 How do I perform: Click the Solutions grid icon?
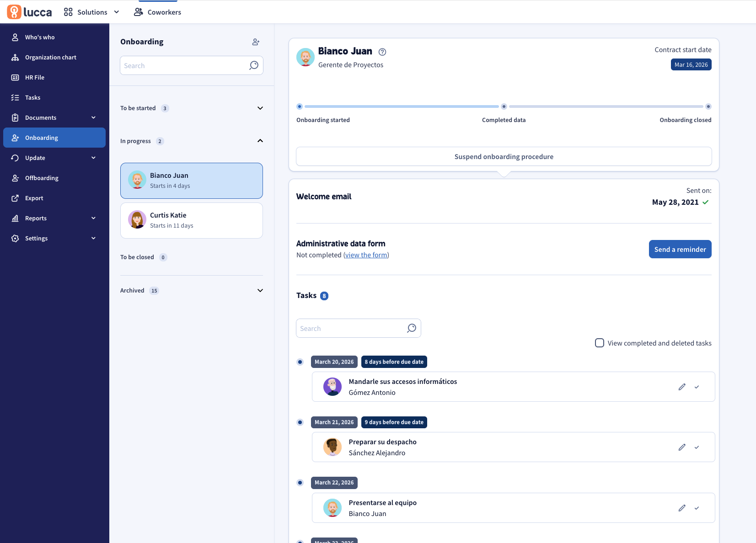point(68,12)
